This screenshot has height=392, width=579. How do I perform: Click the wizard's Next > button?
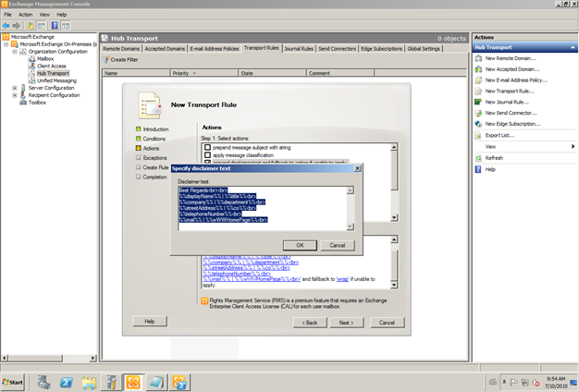point(346,323)
